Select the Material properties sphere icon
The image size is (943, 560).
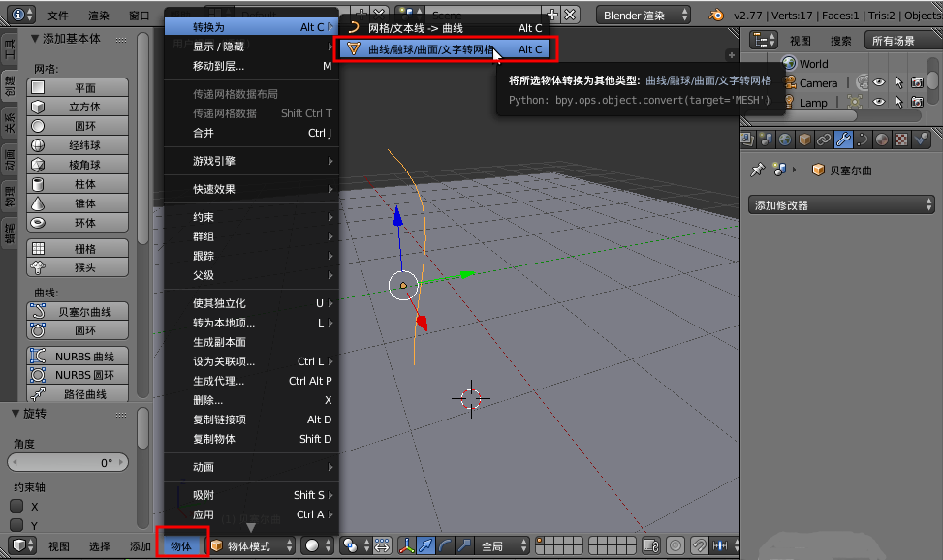click(x=881, y=140)
